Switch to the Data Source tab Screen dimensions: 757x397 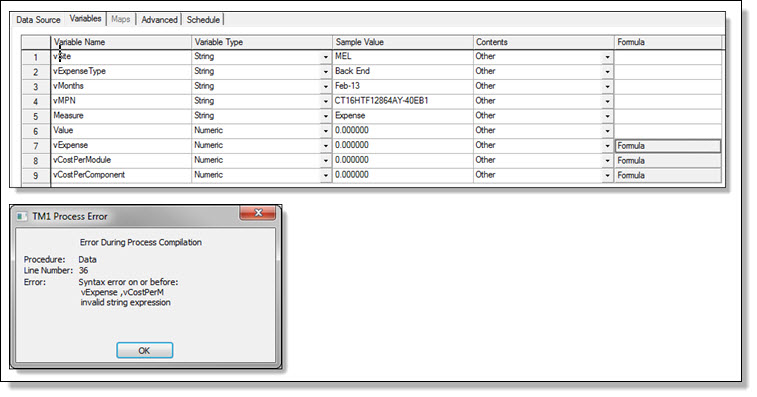coord(38,20)
